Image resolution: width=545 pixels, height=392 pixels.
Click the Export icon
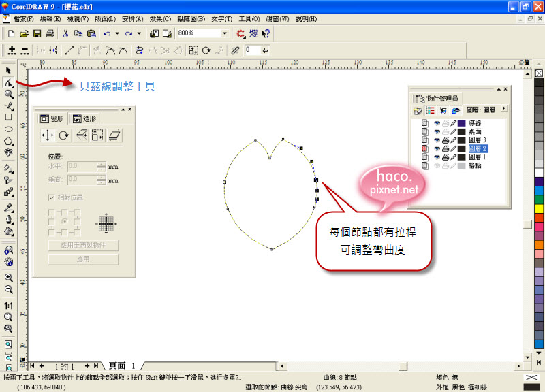point(167,33)
